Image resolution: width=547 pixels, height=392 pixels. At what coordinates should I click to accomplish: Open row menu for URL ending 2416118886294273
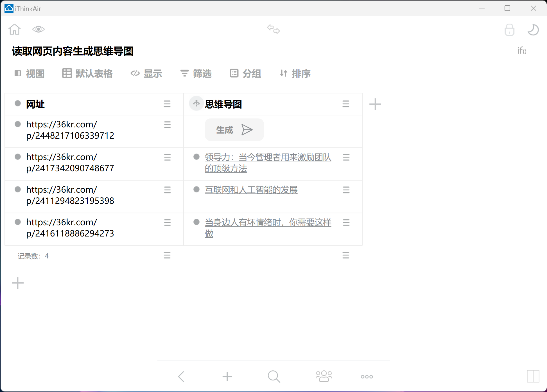[x=167, y=222]
